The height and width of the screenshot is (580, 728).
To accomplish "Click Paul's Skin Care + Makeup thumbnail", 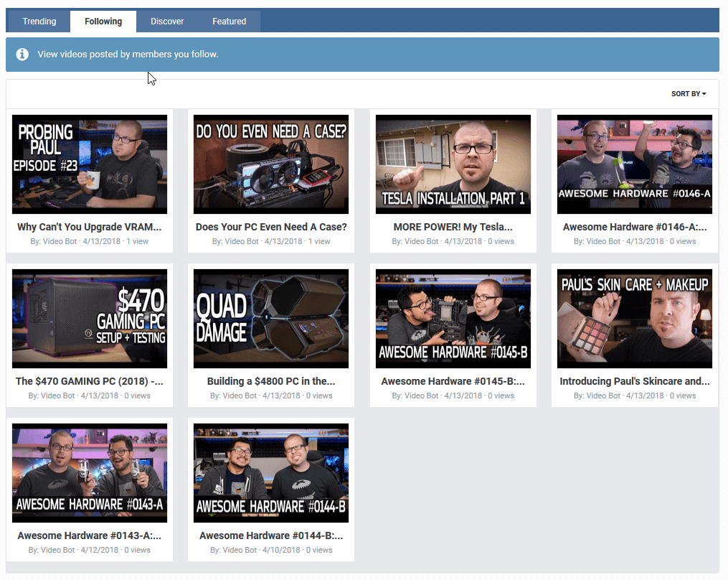I will click(635, 319).
